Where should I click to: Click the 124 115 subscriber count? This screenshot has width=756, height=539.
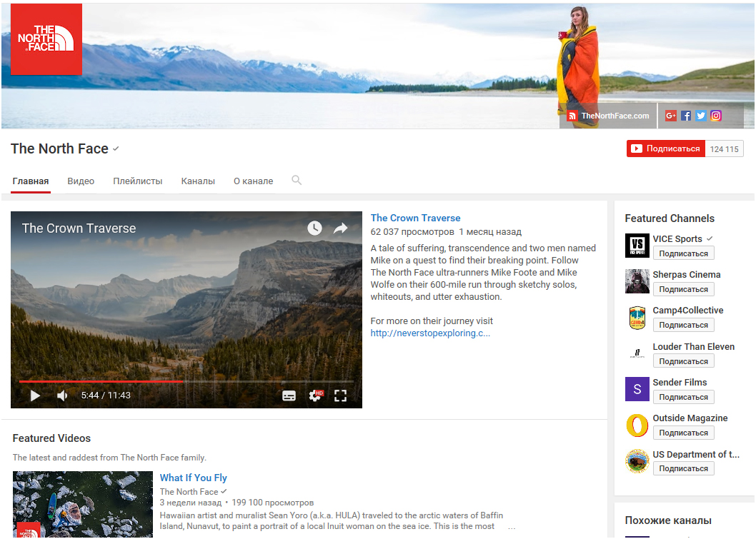coord(724,148)
